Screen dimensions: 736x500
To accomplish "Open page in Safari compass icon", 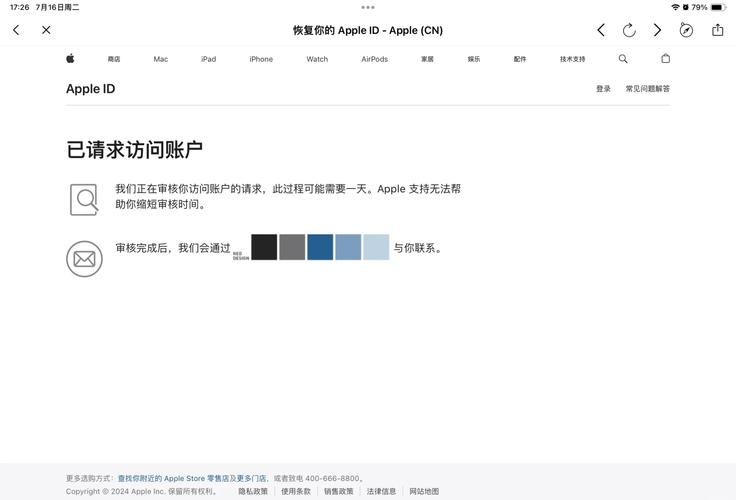I will pyautogui.click(x=686, y=30).
